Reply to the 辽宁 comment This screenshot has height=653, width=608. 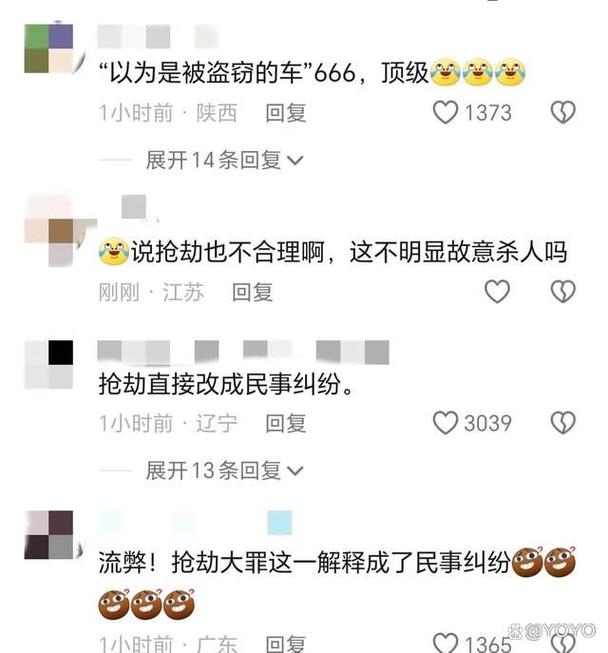286,423
